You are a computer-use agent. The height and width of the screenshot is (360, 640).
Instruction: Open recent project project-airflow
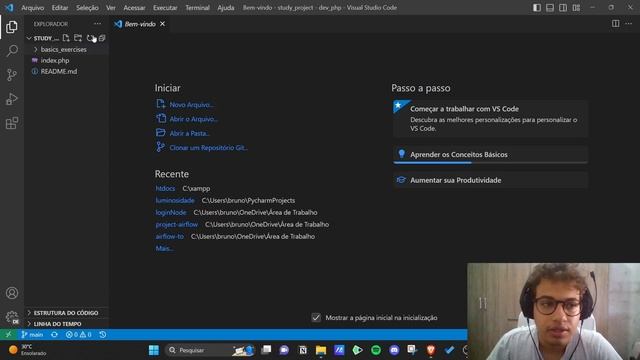tap(176, 224)
